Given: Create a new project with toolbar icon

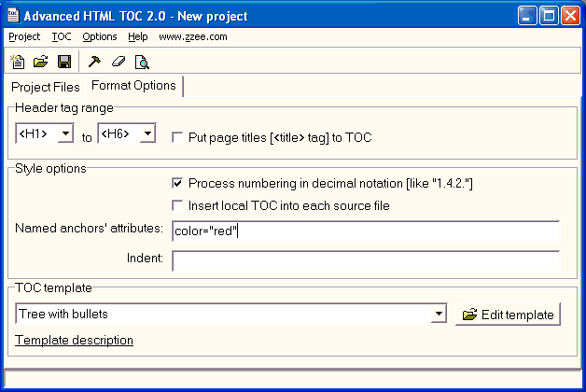Looking at the screenshot, I should (17, 62).
